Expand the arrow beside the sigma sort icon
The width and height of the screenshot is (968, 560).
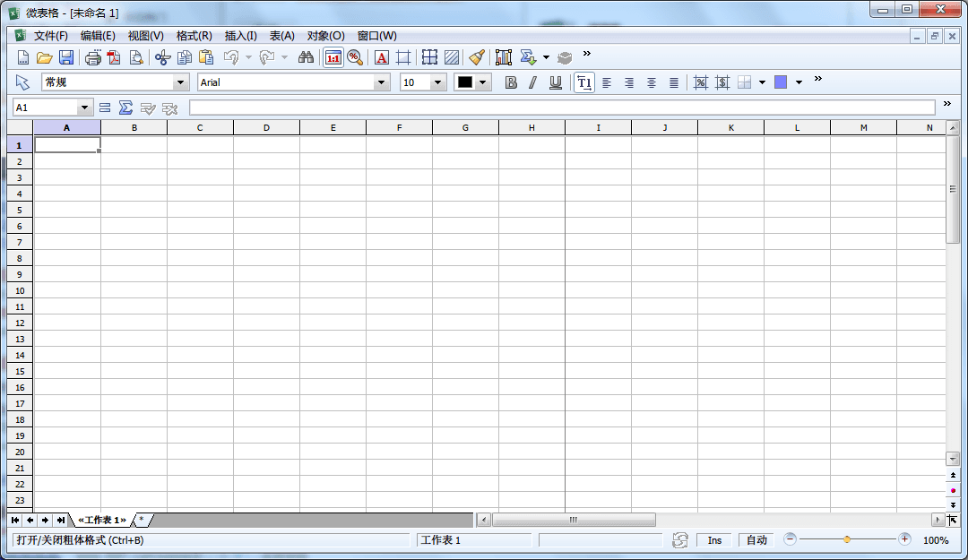(547, 58)
